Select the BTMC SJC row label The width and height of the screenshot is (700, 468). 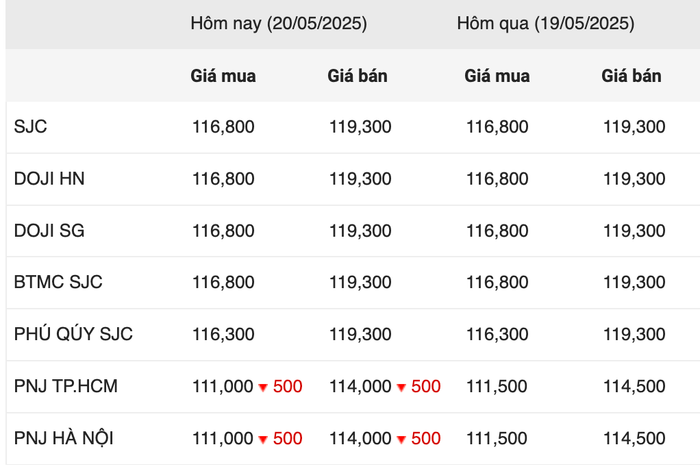(58, 282)
